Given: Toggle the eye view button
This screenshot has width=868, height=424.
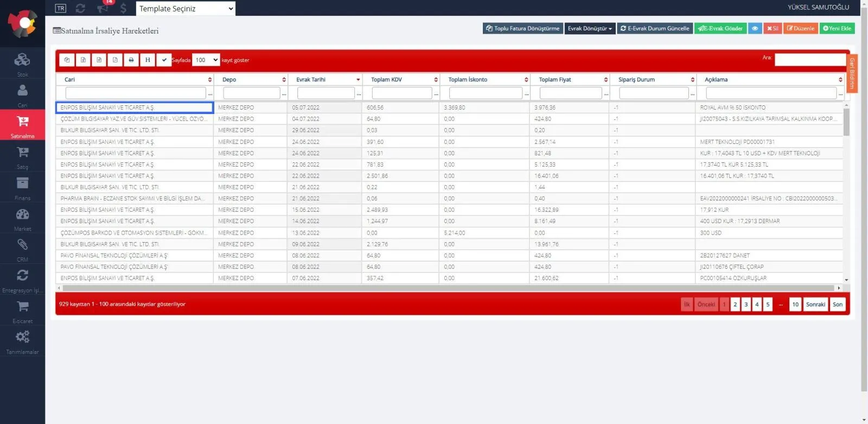Looking at the screenshot, I should [755, 28].
